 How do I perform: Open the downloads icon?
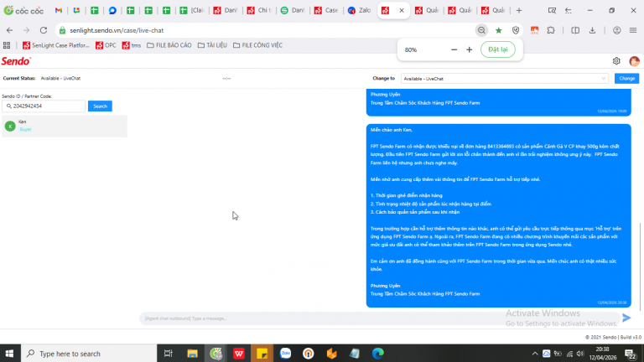pyautogui.click(x=592, y=30)
